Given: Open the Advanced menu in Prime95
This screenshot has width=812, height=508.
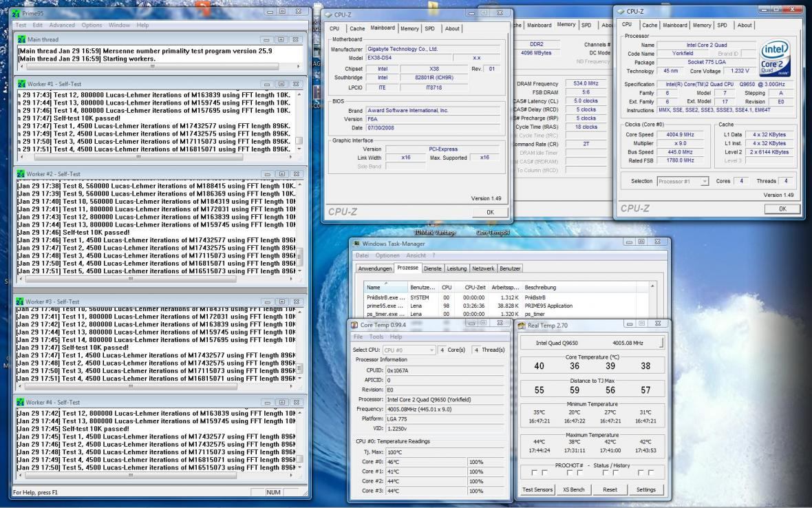Looking at the screenshot, I should click(62, 25).
